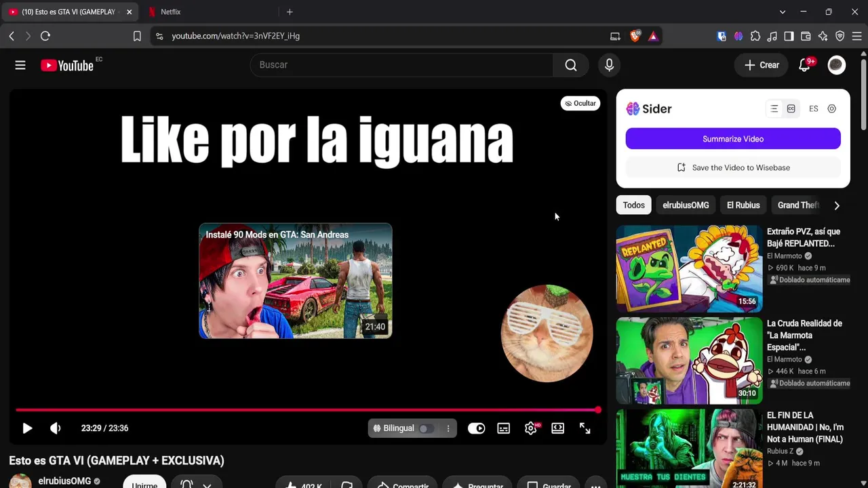Click the cat channel watermark avatar
The width and height of the screenshot is (868, 488).
click(547, 333)
